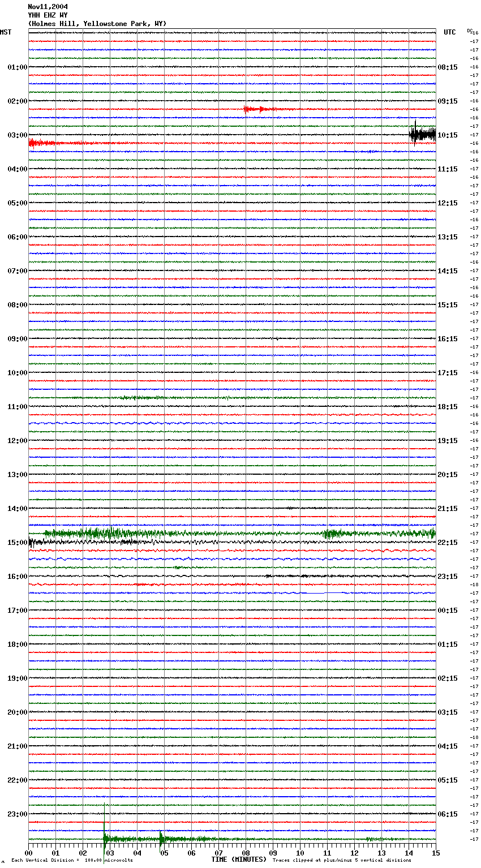Screen dimensions: 481x868
Task: Click the 16:15 UTC time label
Action: [448, 339]
